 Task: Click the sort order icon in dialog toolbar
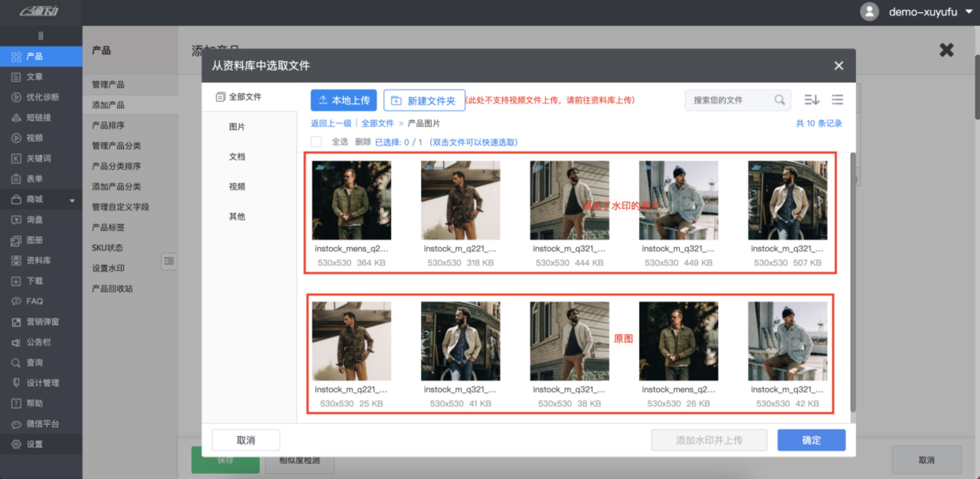point(811,100)
